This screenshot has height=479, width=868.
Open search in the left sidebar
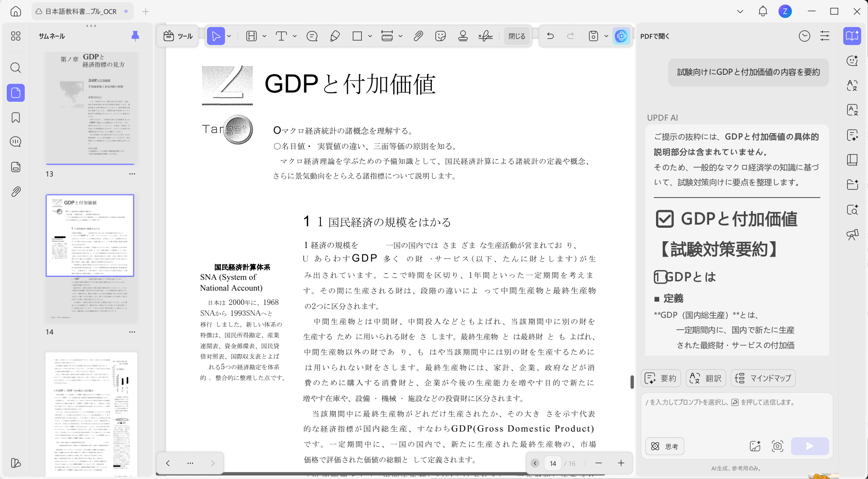coord(16,68)
